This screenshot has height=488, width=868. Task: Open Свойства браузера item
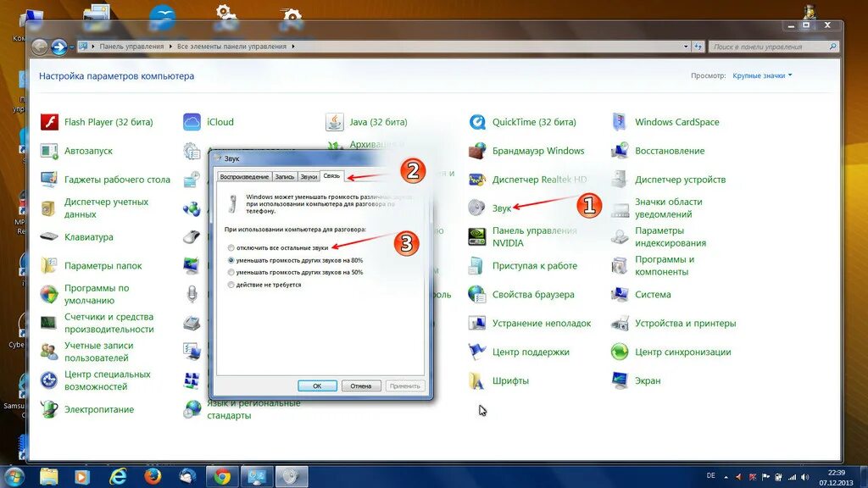tap(521, 294)
